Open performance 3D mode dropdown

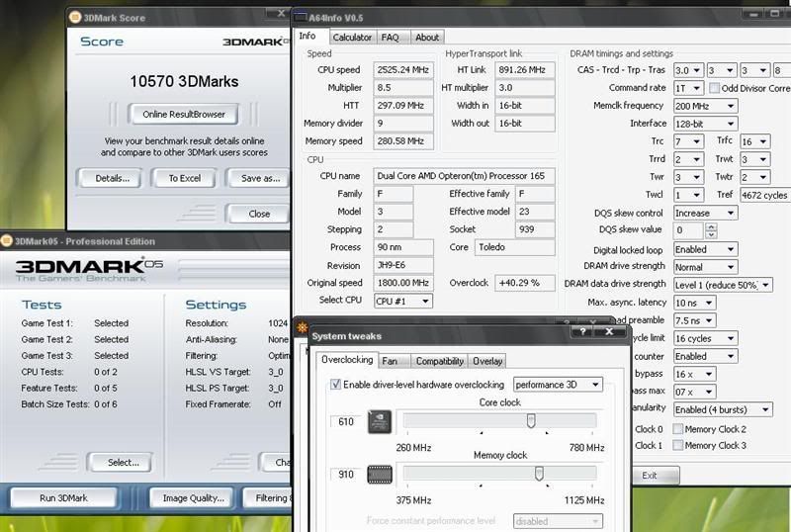(558, 385)
